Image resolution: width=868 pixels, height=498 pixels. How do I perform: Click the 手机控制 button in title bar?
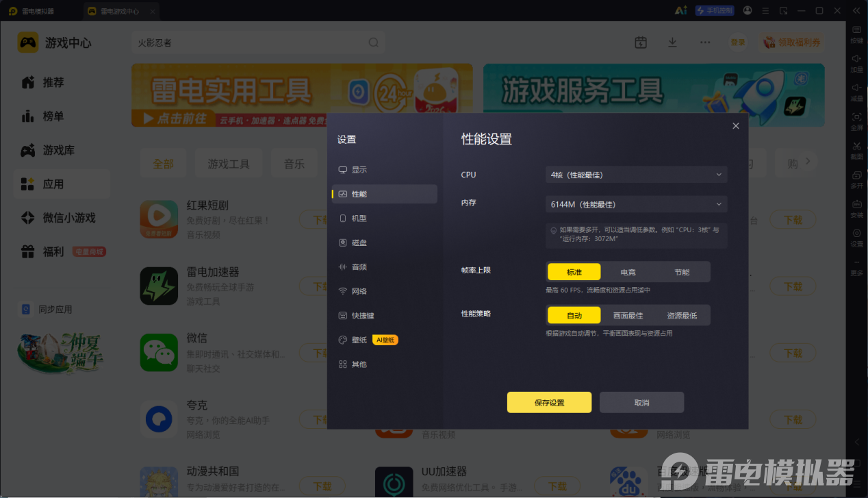click(715, 10)
